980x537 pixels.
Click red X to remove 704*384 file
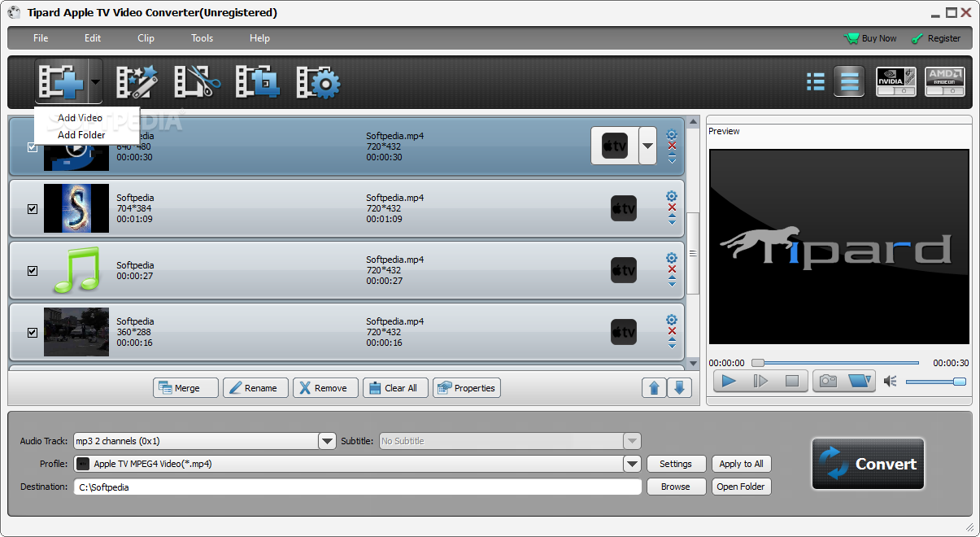click(672, 207)
